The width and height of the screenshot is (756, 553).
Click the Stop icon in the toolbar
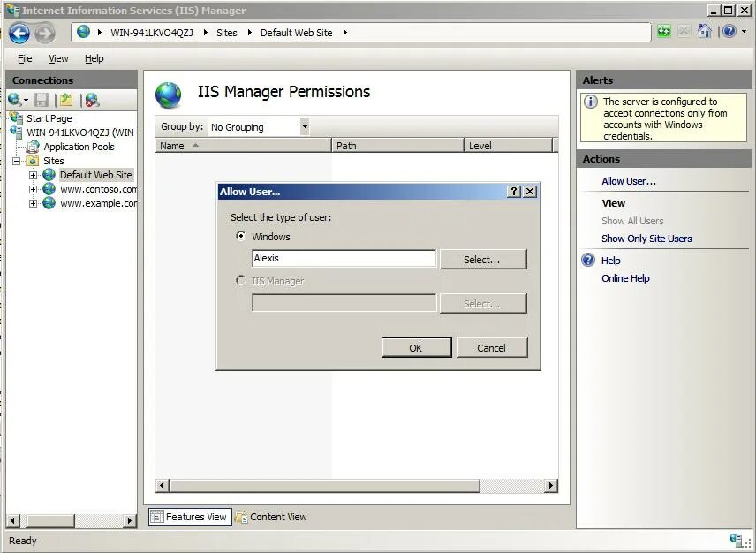684,32
